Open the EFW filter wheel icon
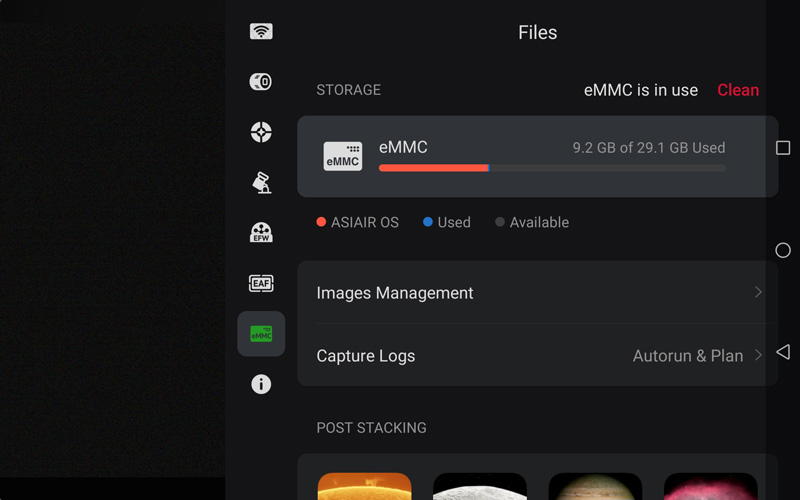Image resolution: width=800 pixels, height=500 pixels. (261, 233)
